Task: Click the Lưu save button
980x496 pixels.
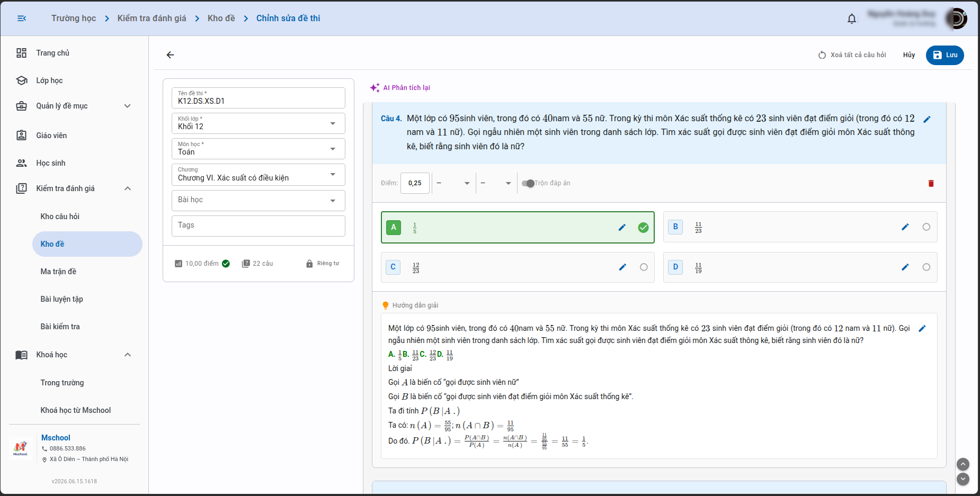Action: point(945,55)
